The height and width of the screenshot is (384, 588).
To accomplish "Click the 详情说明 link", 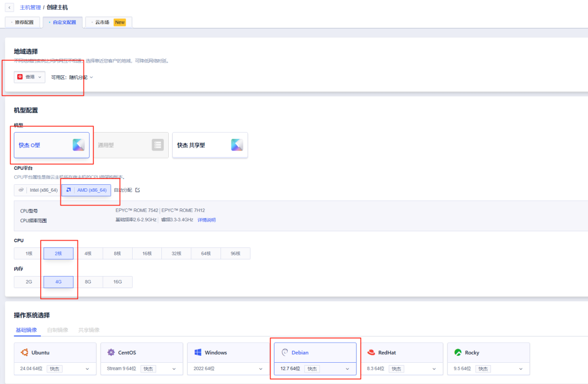I will 207,220.
